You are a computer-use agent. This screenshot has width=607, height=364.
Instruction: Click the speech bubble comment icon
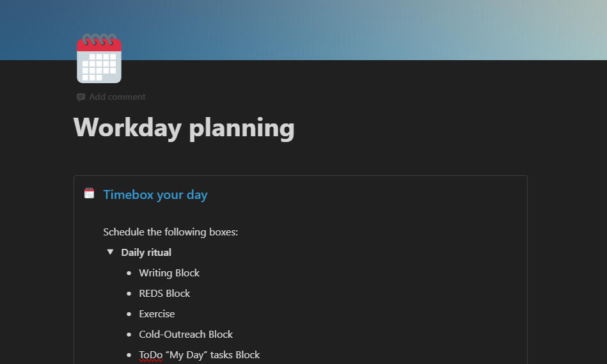click(81, 97)
